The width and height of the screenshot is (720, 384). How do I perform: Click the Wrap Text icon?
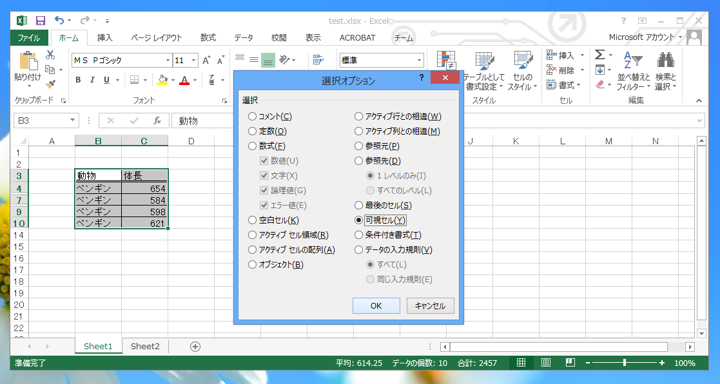coord(318,60)
